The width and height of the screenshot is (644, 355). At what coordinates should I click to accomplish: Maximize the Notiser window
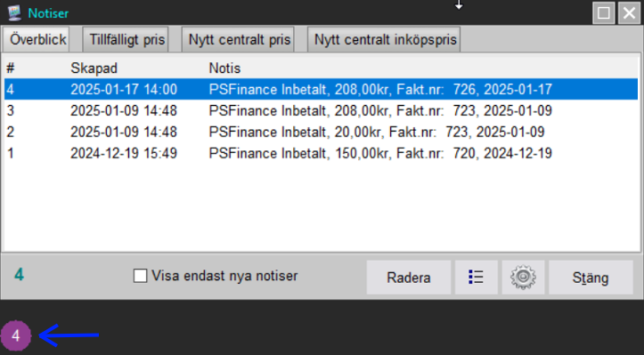click(604, 13)
